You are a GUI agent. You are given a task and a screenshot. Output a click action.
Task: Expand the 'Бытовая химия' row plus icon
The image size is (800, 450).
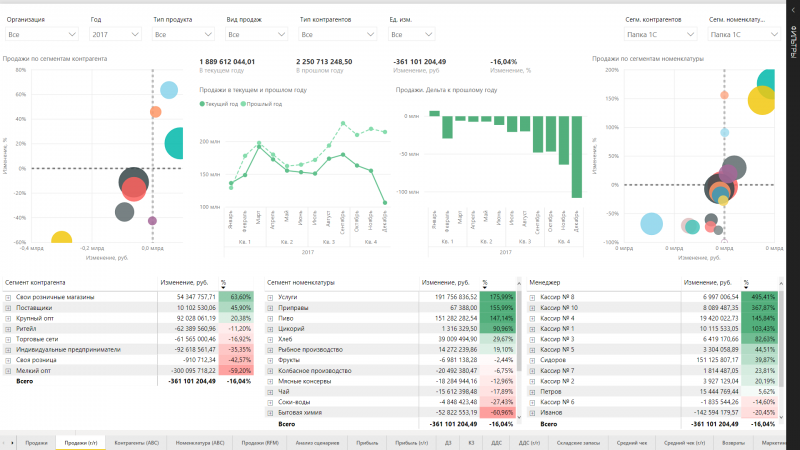[271, 412]
